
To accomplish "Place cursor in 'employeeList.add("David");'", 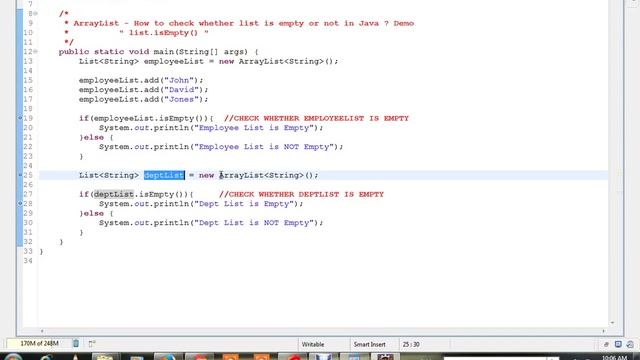I will 143,89.
